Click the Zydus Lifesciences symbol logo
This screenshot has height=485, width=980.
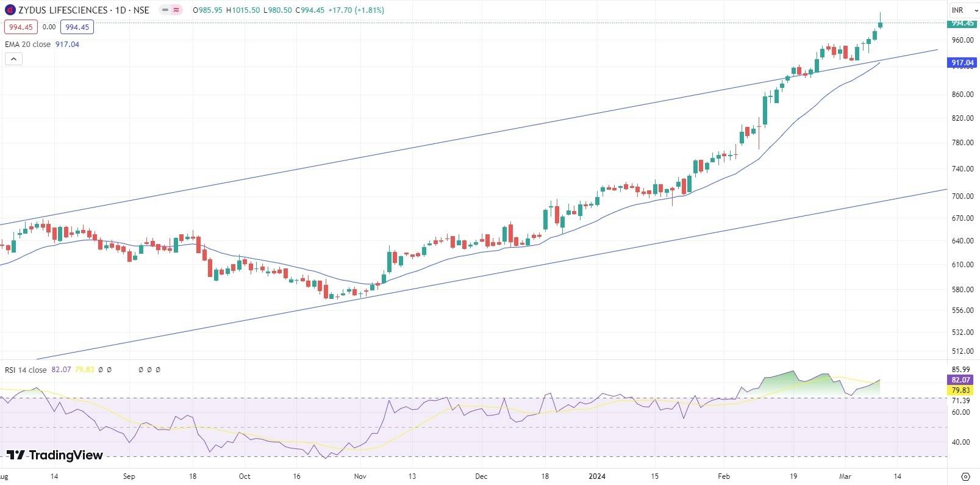pyautogui.click(x=10, y=10)
